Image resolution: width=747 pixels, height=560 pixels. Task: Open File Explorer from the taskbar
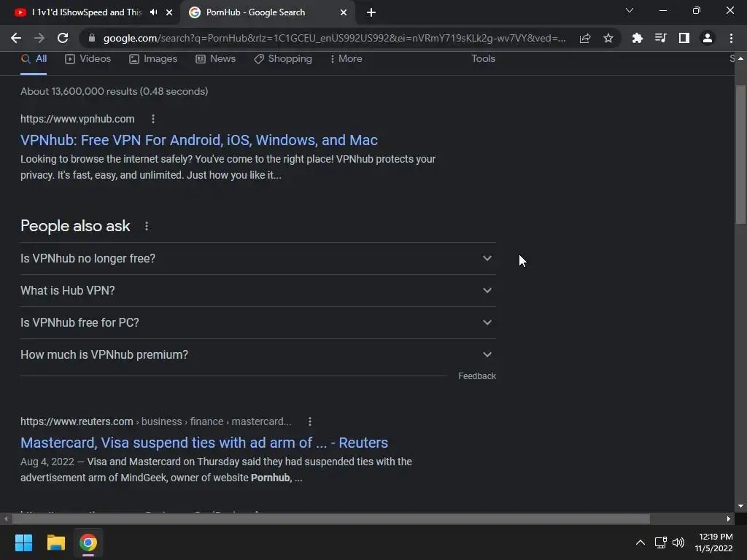[55, 542]
